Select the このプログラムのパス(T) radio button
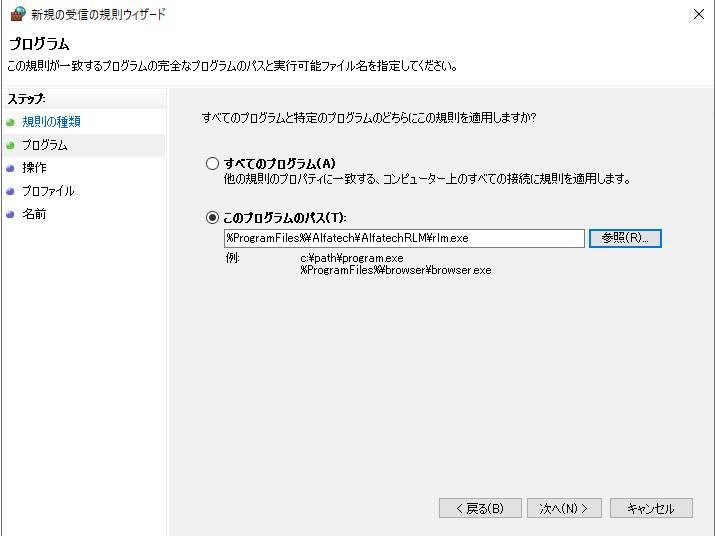The height and width of the screenshot is (536, 715). 212,218
